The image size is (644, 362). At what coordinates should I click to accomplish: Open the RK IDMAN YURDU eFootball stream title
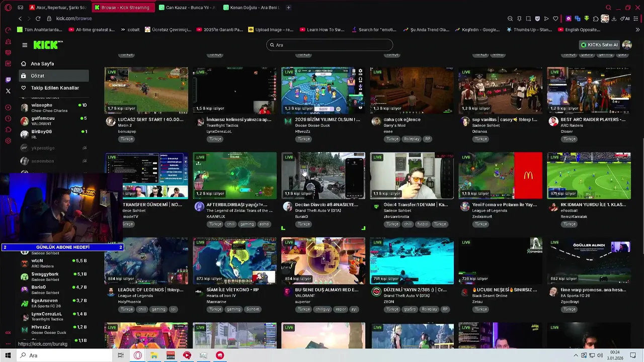593,205
